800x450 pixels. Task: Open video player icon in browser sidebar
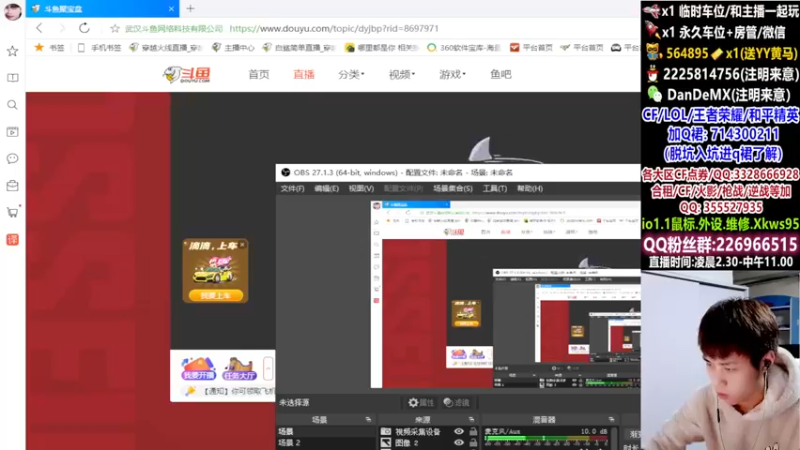pos(12,132)
